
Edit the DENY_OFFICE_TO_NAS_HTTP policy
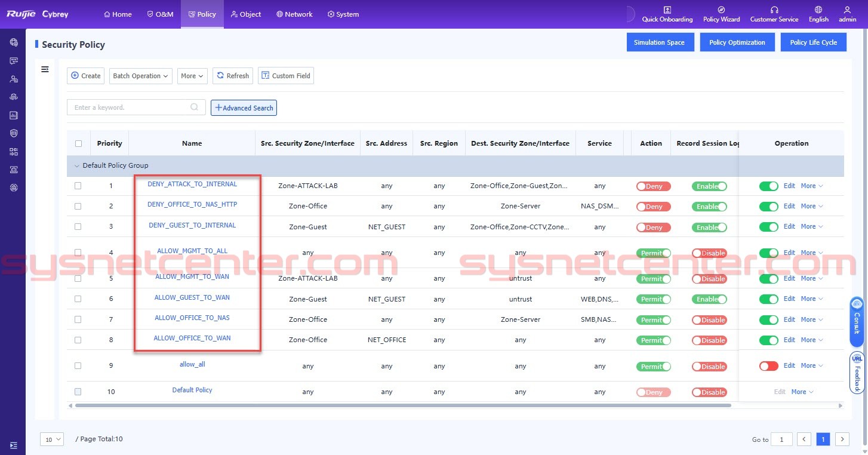pos(789,206)
